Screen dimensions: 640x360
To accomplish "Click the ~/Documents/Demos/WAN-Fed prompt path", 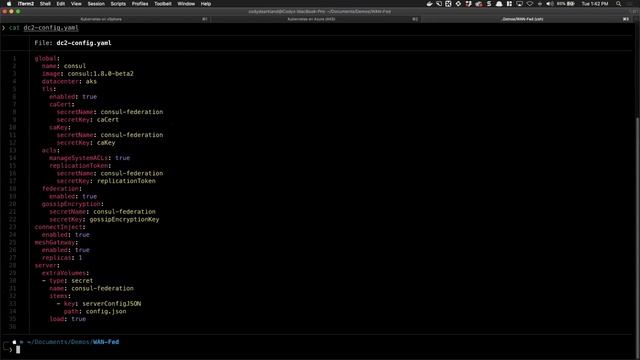I will (x=73, y=342).
